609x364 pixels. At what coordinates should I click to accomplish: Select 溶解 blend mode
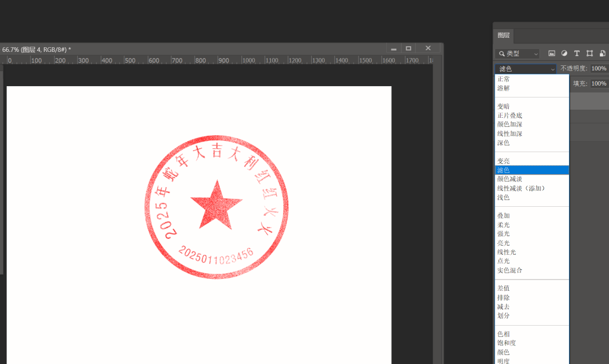532,88
